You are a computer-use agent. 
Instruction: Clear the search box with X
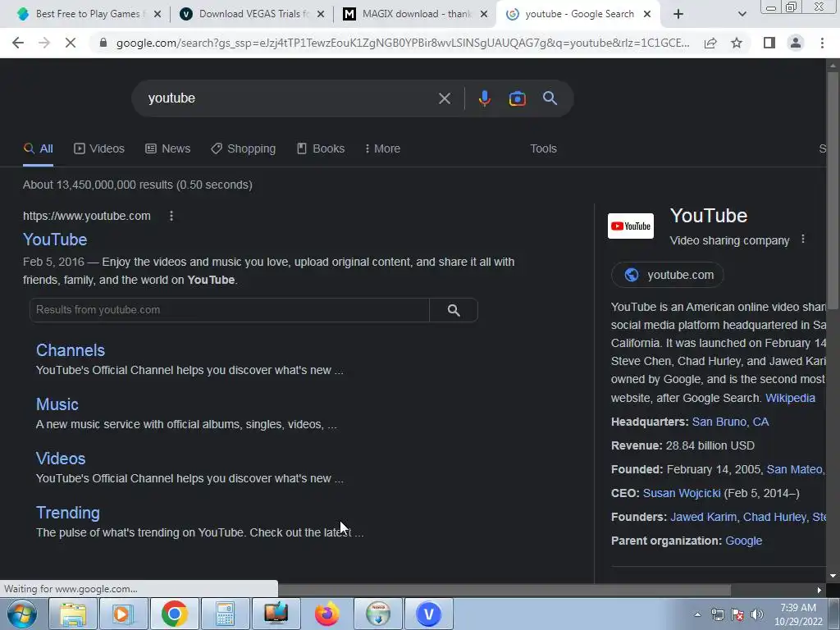(444, 98)
